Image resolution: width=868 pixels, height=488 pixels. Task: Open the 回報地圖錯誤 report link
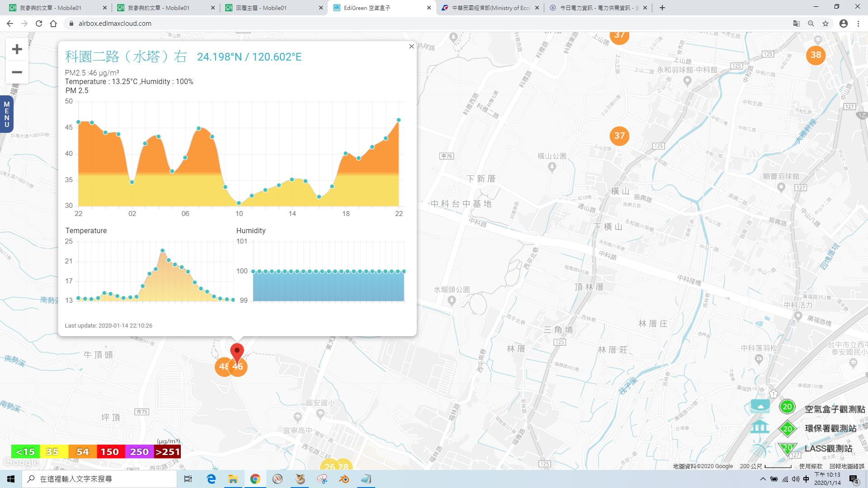847,466
